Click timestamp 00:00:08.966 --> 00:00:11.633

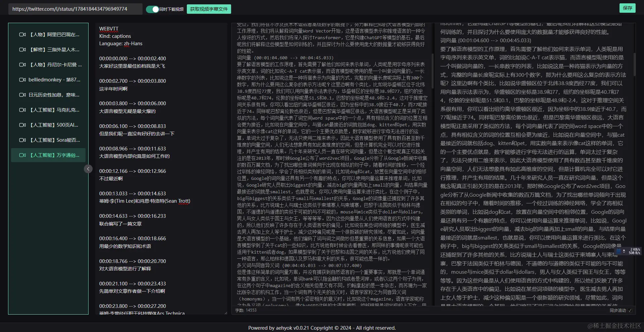[x=132, y=149]
